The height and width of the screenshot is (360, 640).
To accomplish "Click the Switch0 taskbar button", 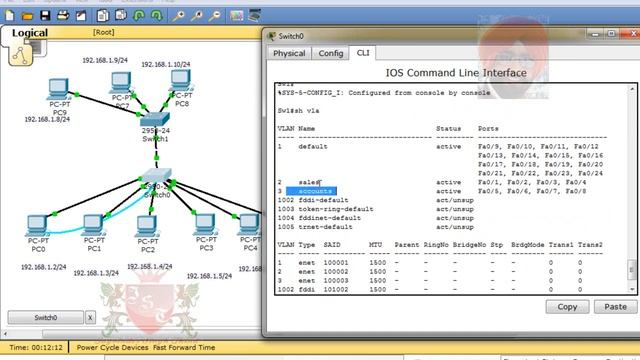I will point(46,318).
